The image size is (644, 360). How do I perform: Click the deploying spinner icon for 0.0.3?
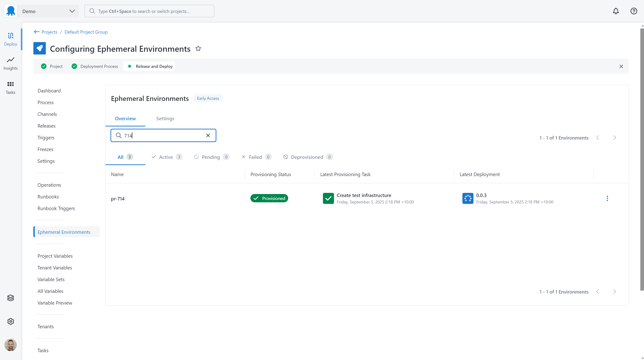[x=468, y=198]
